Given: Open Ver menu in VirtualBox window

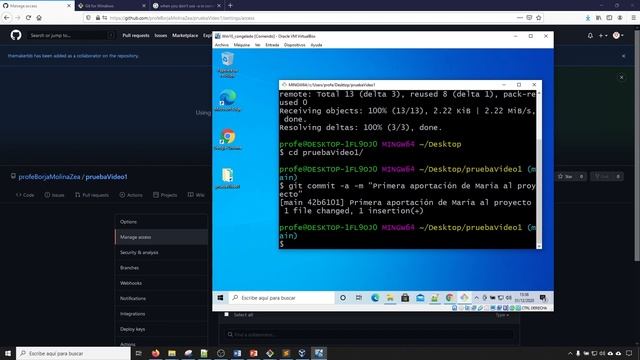Looking at the screenshot, I should [x=258, y=45].
